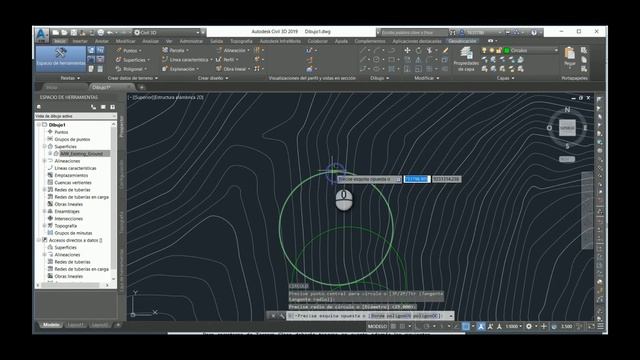Viewport: 640px width, 360px height.
Task: Select the Circle tool in Dibujo
Action: tap(376, 60)
